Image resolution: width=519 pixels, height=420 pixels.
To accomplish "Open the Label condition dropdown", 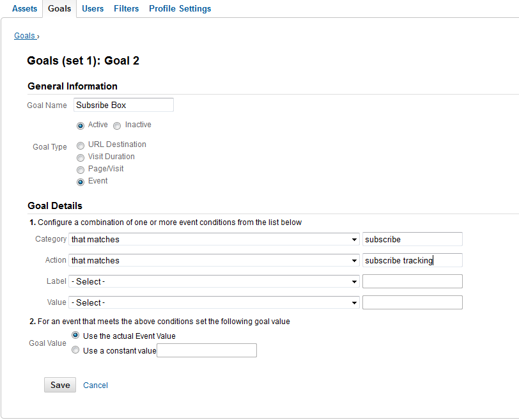I will tap(214, 282).
